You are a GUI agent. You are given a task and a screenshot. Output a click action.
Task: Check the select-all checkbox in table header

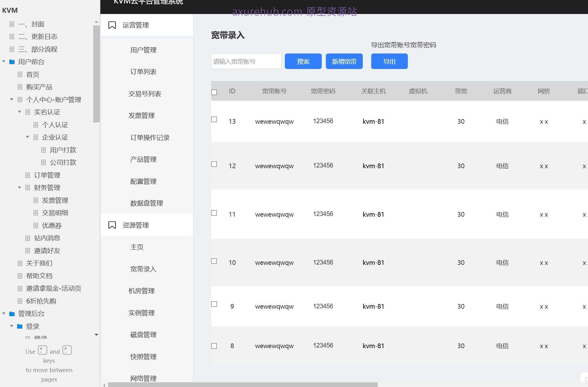(214, 92)
